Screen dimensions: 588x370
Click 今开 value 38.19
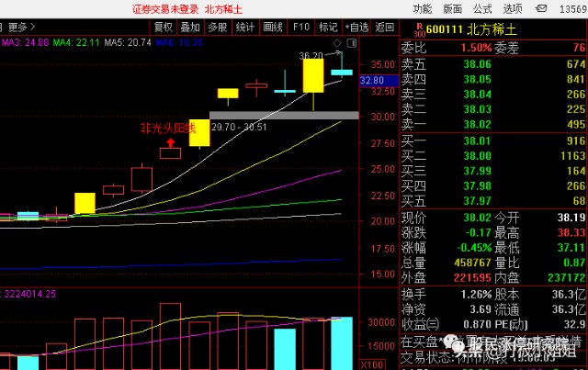[x=571, y=218]
